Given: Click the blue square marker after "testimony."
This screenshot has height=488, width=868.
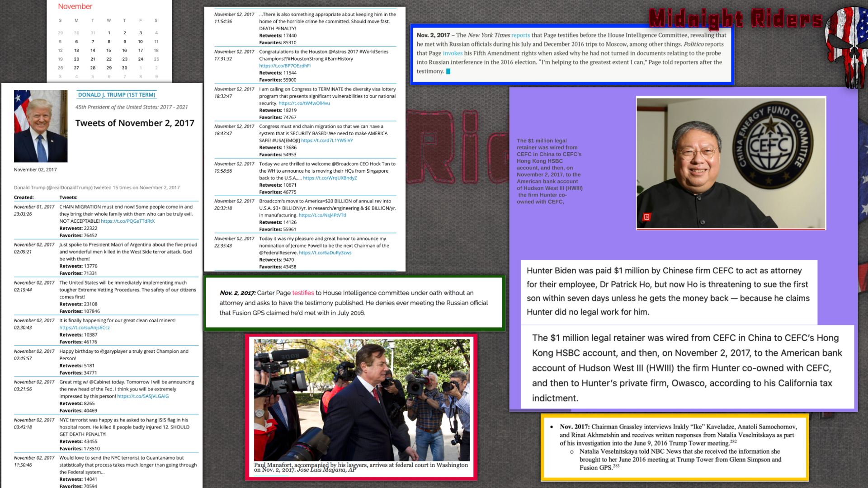Looking at the screenshot, I should [448, 71].
